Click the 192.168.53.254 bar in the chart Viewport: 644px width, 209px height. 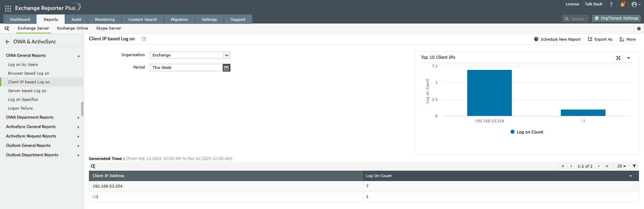[489, 93]
